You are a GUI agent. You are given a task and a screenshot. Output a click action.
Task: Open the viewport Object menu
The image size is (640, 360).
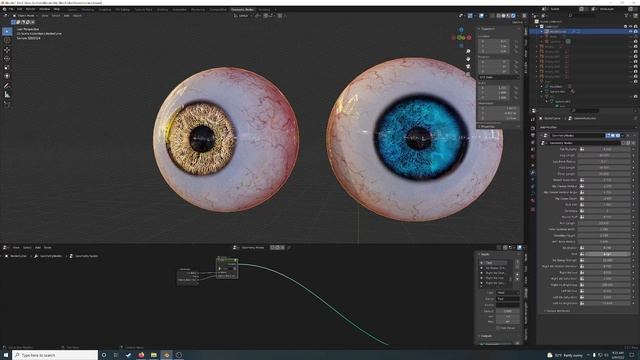click(77, 16)
